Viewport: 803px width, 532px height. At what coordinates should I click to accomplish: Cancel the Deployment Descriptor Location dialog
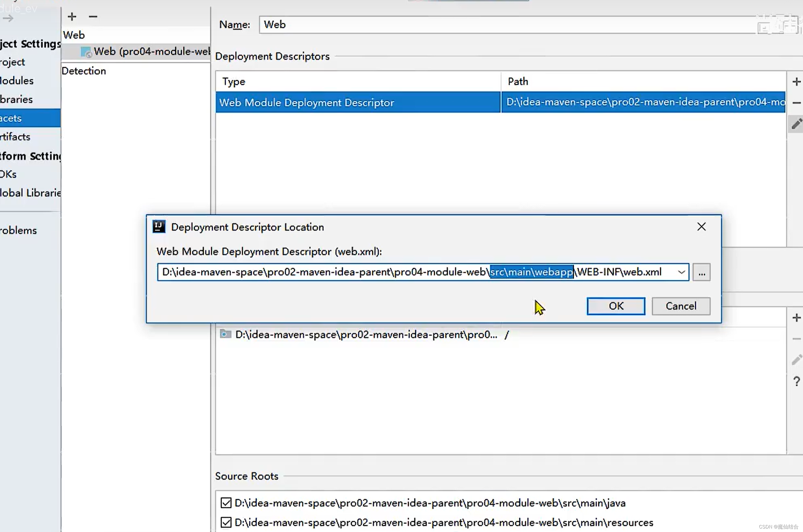click(x=681, y=306)
